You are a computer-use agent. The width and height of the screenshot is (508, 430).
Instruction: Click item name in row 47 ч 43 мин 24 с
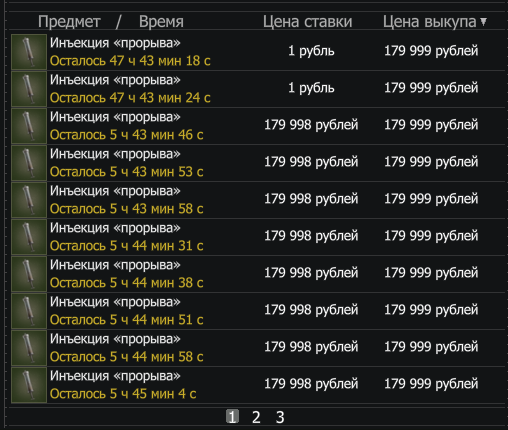115,80
